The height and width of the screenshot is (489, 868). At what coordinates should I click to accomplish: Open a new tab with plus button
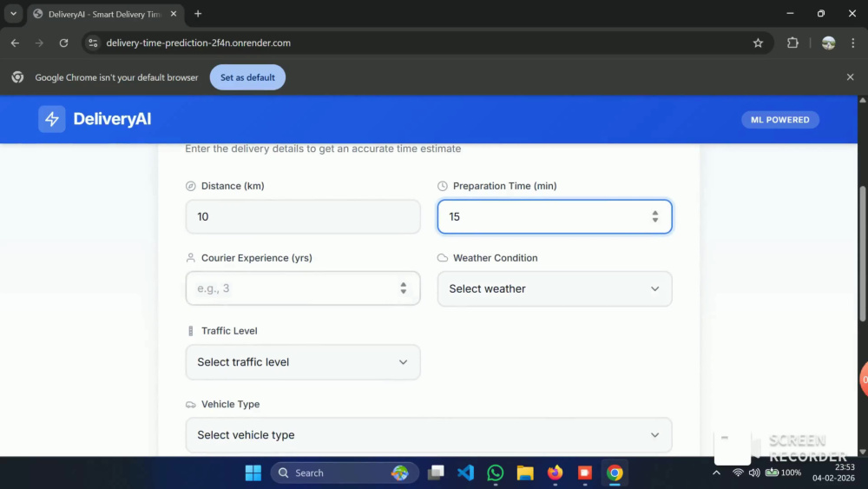[x=198, y=14]
